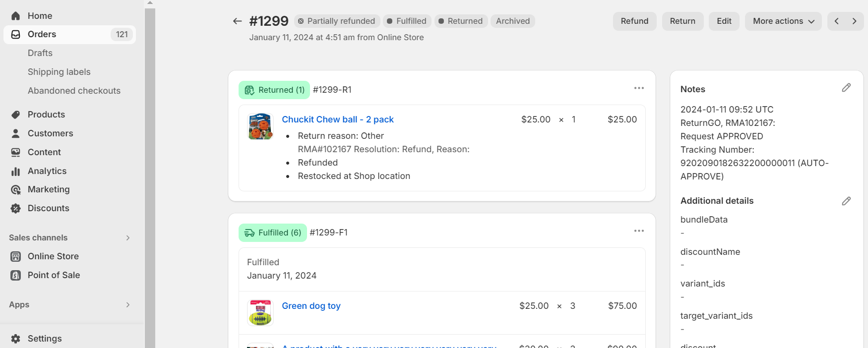The image size is (868, 348).
Task: Click the sidebar vertical scrollbar
Action: [150, 174]
